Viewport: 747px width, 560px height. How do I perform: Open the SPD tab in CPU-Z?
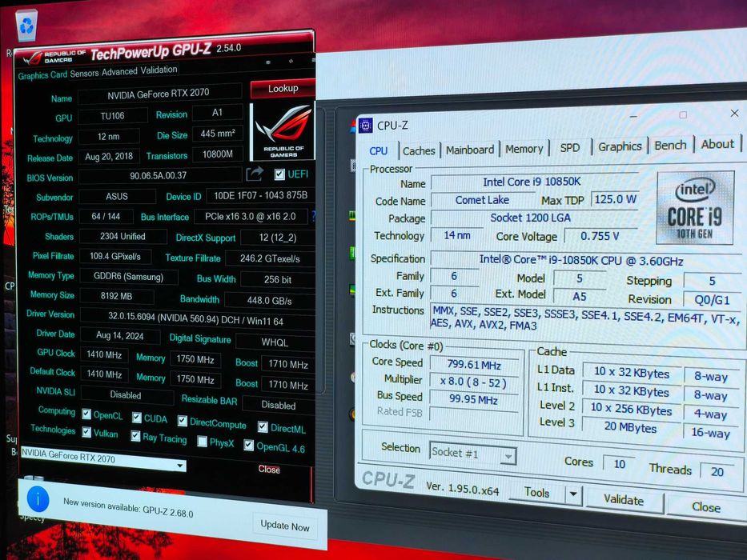coord(570,147)
